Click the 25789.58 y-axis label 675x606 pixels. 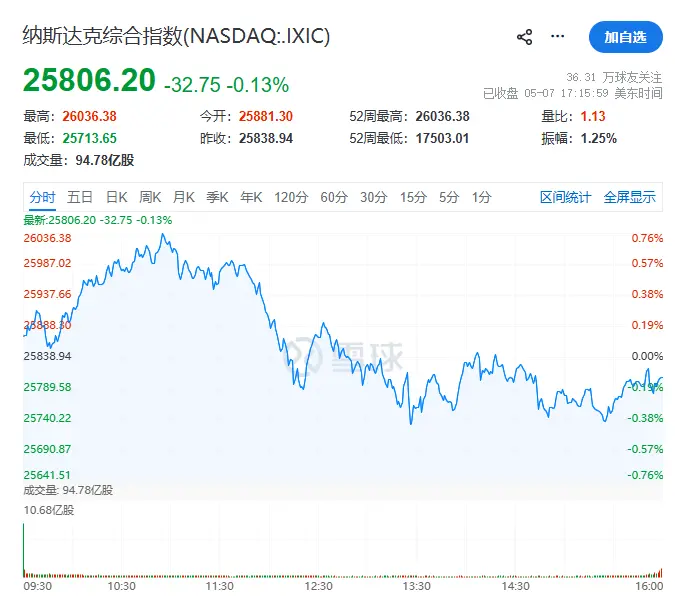click(47, 387)
